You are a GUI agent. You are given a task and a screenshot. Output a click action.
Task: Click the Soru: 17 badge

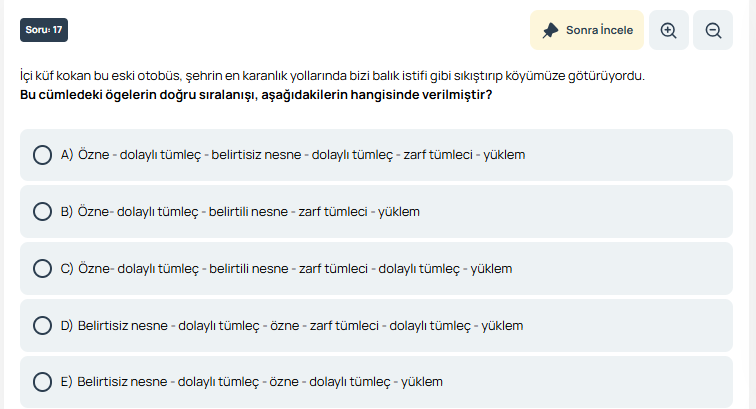(x=44, y=30)
